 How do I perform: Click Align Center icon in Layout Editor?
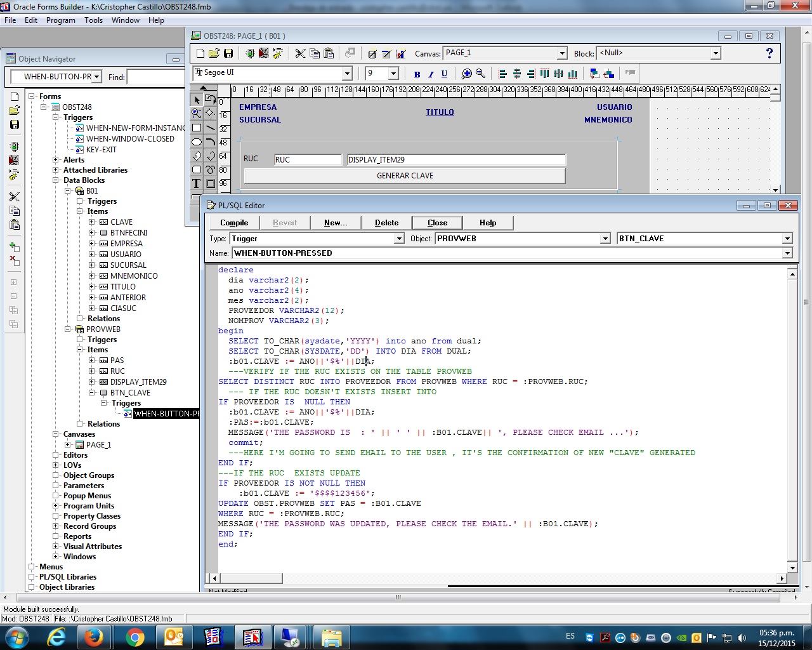[517, 74]
